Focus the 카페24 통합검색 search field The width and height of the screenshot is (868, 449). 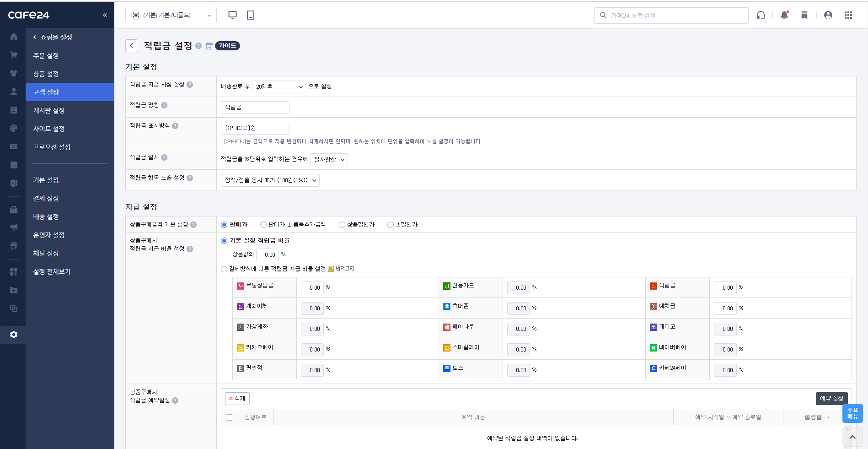pos(671,16)
